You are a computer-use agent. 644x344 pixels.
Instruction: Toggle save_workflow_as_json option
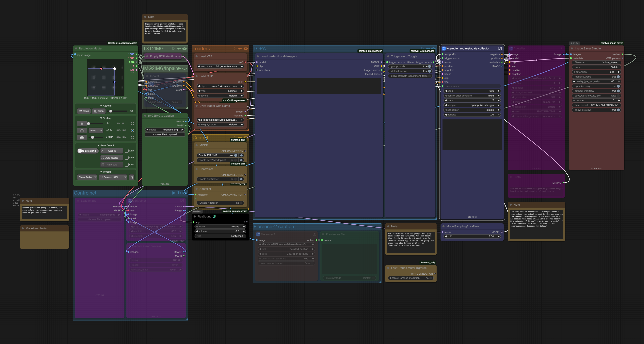[618, 96]
